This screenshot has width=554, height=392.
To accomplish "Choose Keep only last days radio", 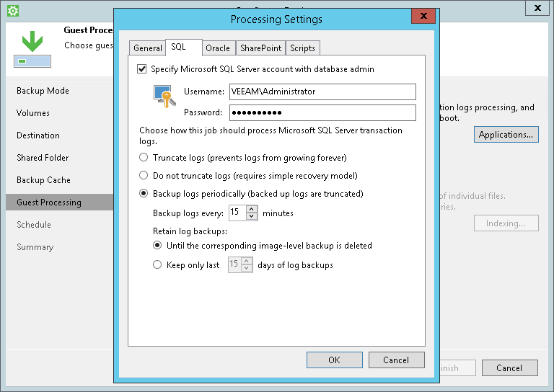I will [x=157, y=264].
